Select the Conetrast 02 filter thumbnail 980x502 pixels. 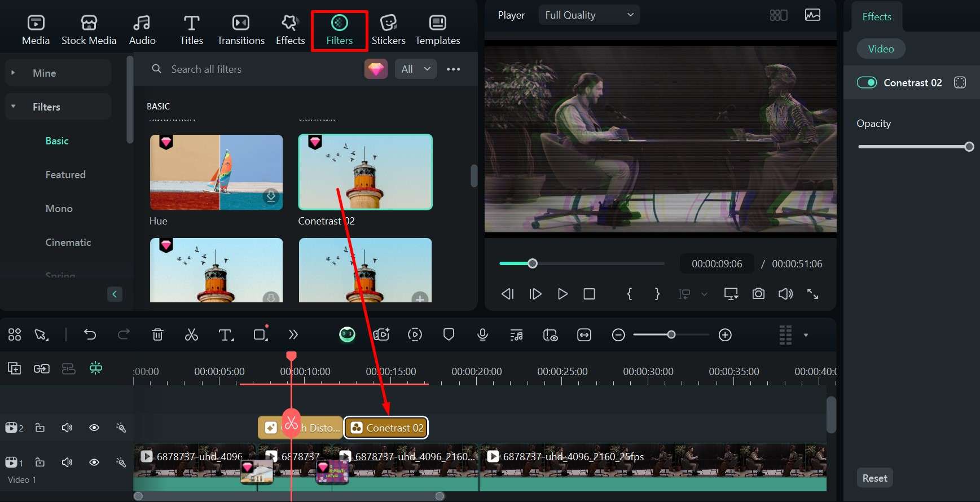coord(365,172)
